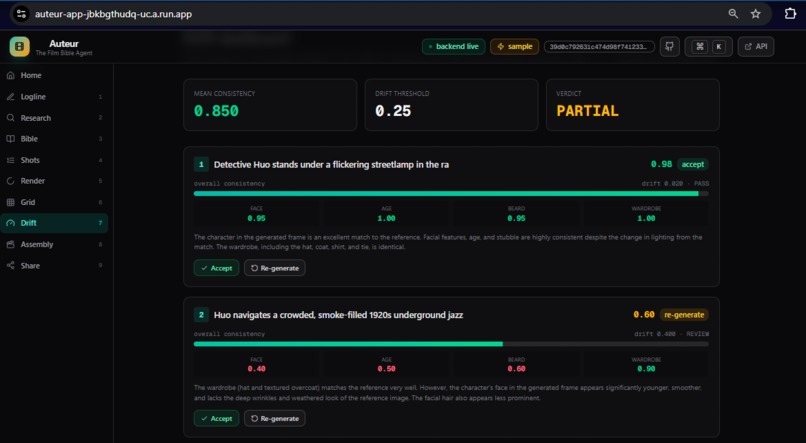
Task: Open the Render step
Action: [x=54, y=181]
